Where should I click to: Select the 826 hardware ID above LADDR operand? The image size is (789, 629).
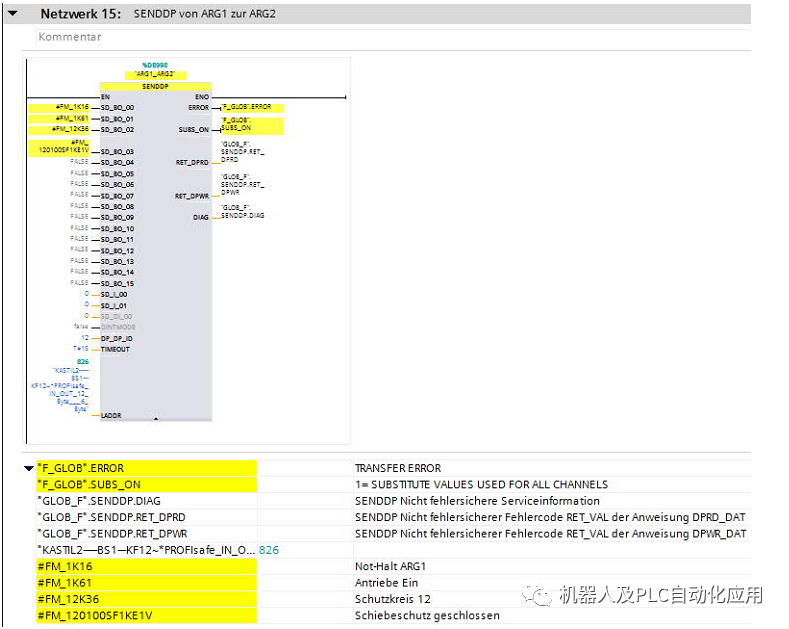point(83,362)
